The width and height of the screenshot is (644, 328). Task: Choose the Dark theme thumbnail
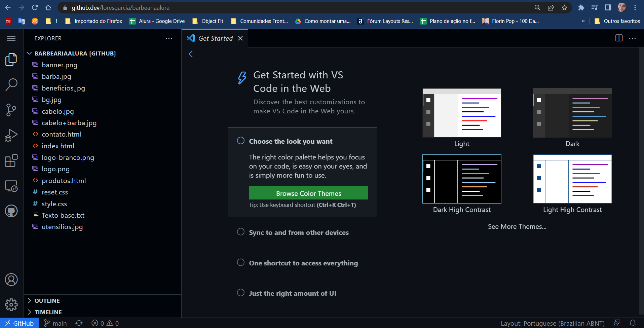(x=572, y=113)
